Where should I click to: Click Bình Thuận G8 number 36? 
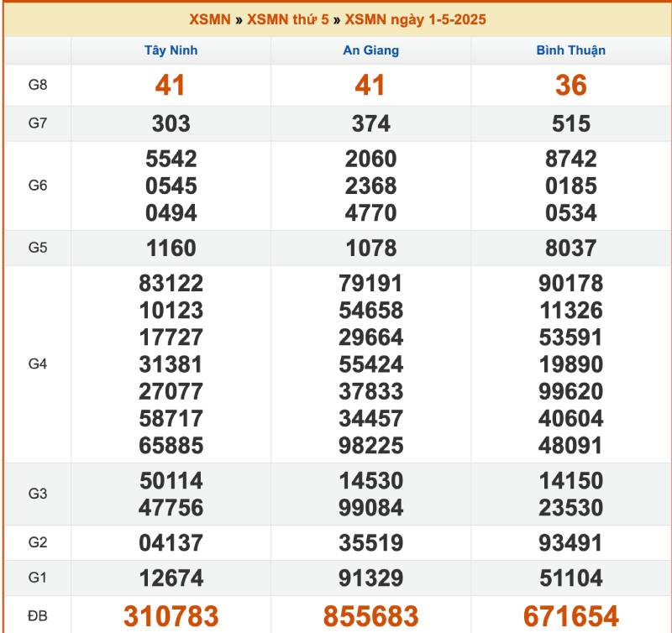coord(570,85)
